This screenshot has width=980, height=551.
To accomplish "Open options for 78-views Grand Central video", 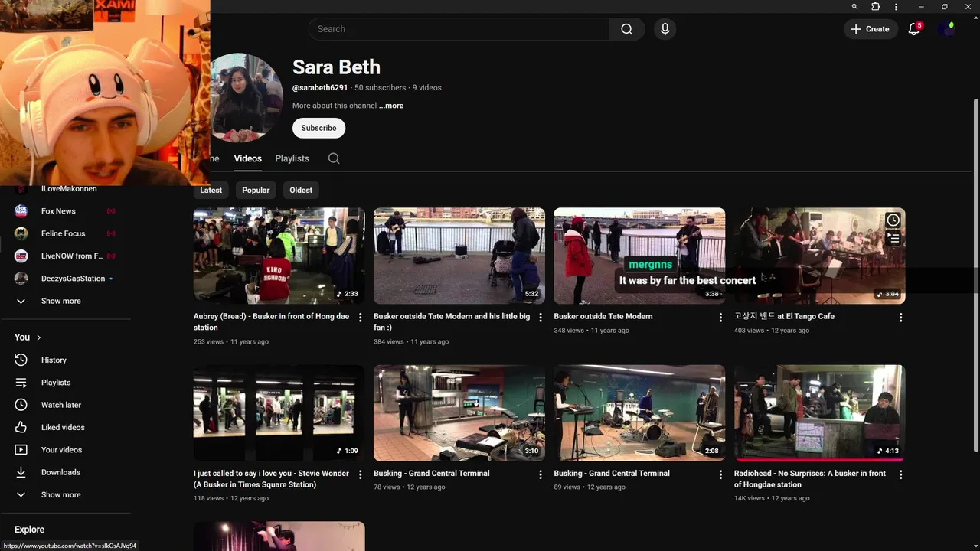I will tap(540, 474).
